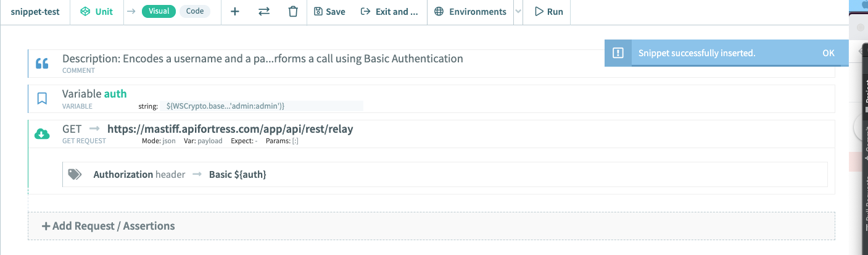Viewport: 868px width, 255px height.
Task: Save the test
Action: point(329,12)
